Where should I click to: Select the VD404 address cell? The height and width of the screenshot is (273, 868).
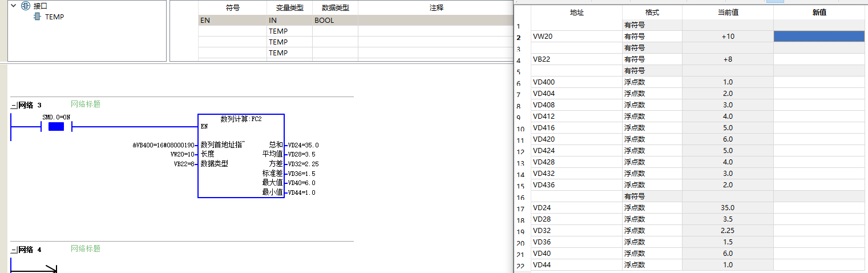click(576, 94)
